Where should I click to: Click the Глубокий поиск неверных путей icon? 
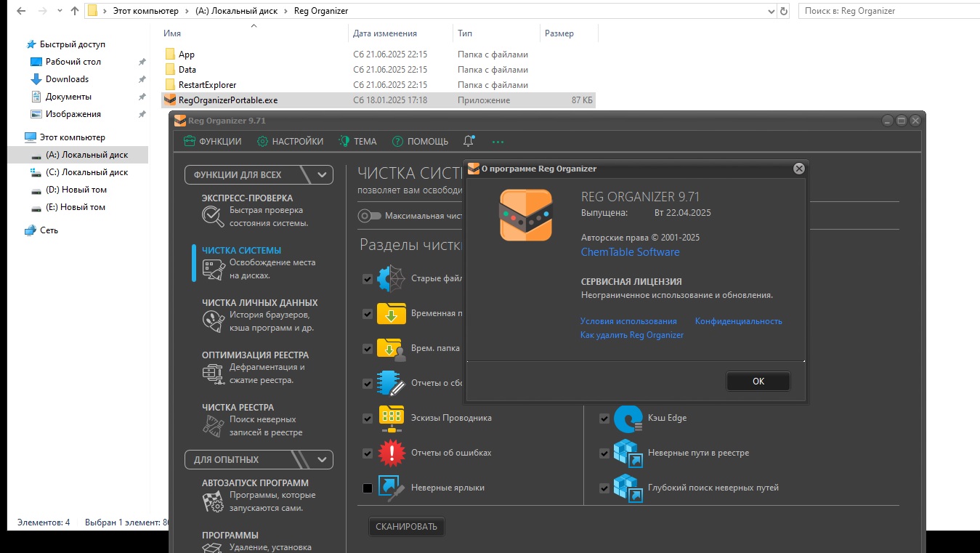point(628,488)
